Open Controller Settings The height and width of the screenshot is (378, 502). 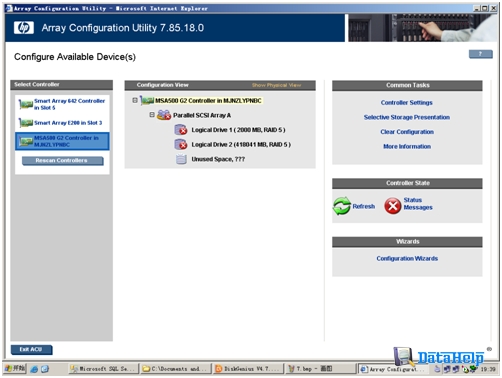coord(406,103)
